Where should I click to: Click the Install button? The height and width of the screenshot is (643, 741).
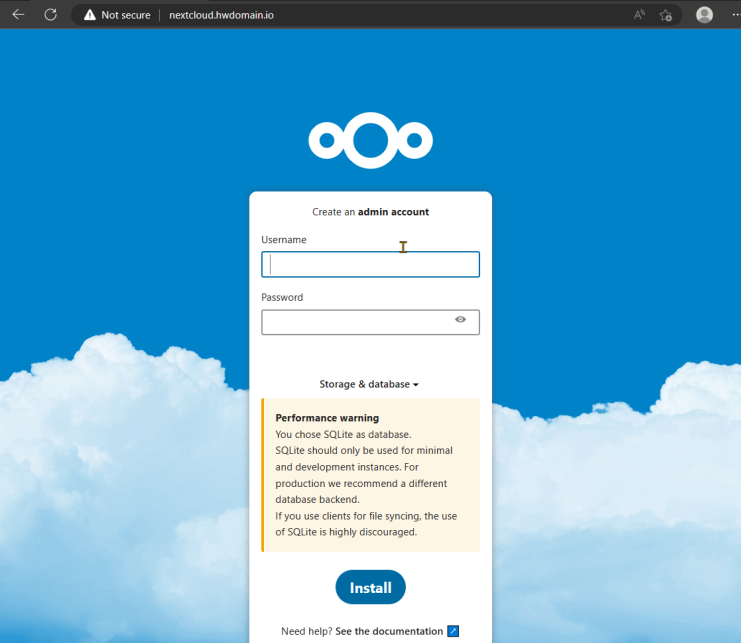[x=370, y=587]
